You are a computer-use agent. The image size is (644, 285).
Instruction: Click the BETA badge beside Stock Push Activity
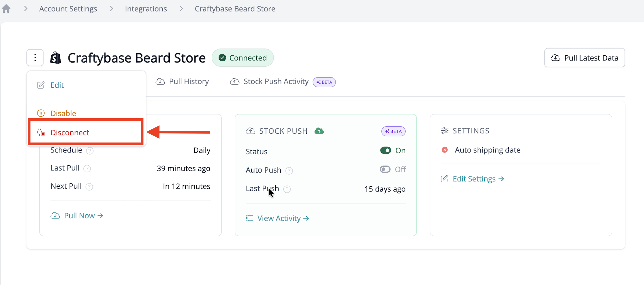(324, 82)
